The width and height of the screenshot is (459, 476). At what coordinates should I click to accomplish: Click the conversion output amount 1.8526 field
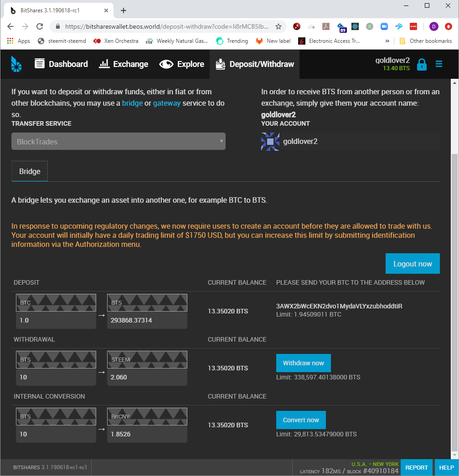[147, 434]
